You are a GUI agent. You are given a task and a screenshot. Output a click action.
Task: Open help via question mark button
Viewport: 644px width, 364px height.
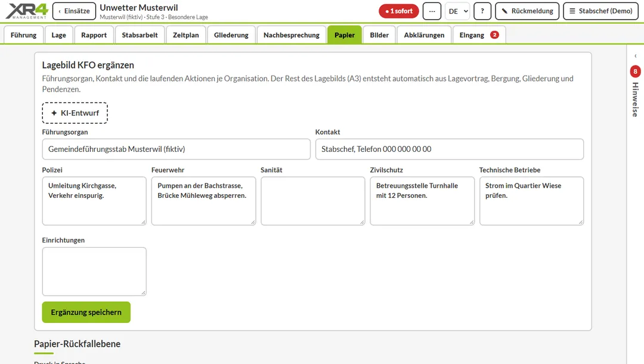(x=482, y=11)
